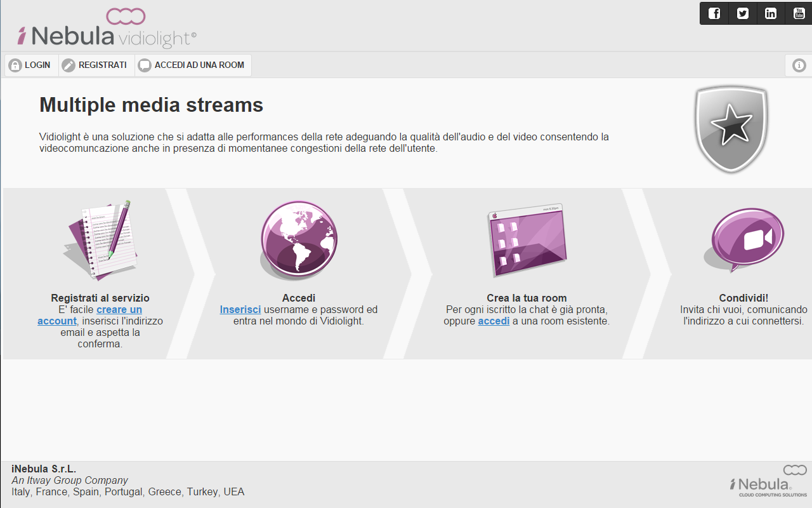This screenshot has width=812, height=508.
Task: Open the LinkedIn social icon
Action: 770,13
